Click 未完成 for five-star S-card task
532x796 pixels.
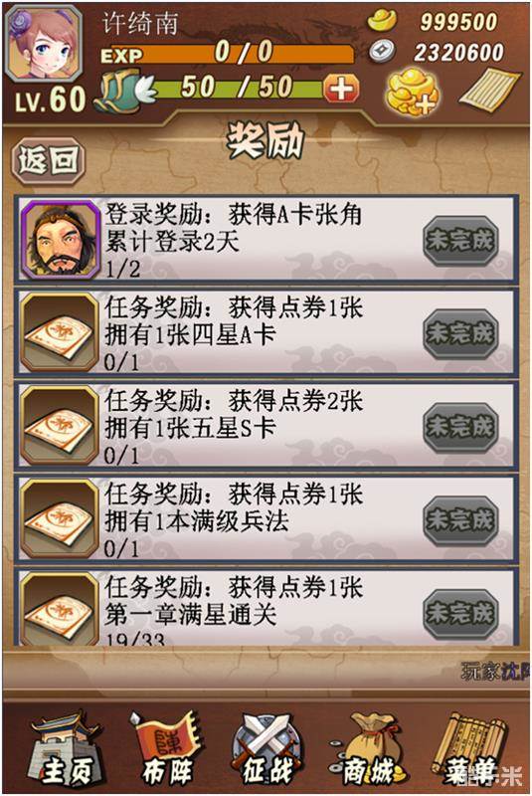460,427
